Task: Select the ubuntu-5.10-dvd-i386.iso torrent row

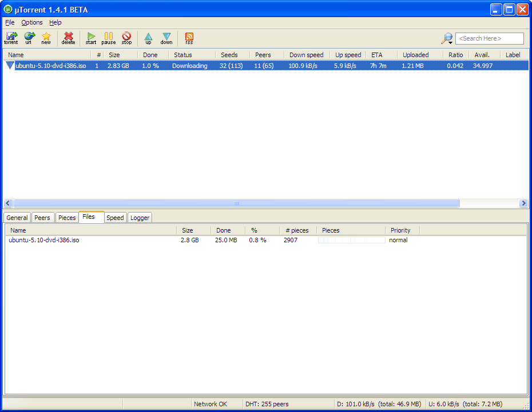Action: point(266,66)
